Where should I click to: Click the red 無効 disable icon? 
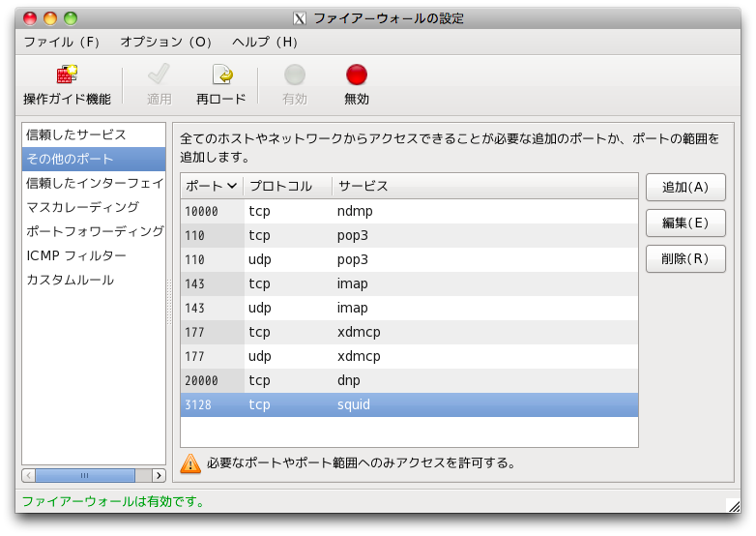(357, 75)
